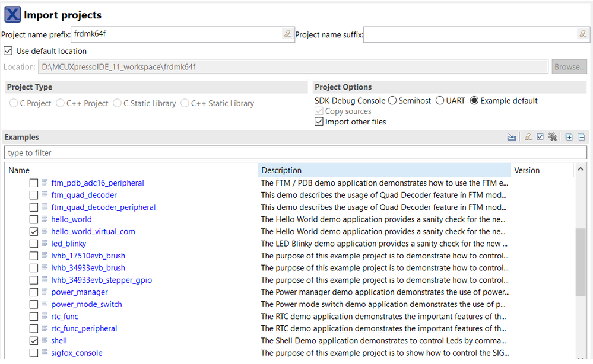Screen dimensions: 593x364
Task: Select the Semihost debug console option
Action: click(x=392, y=101)
